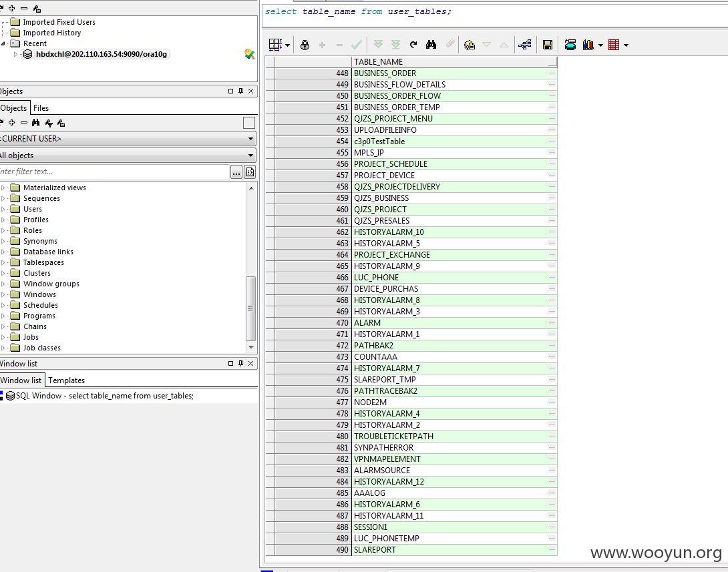The width and height of the screenshot is (728, 572).
Task: Click the fetch next page icon
Action: point(378,45)
